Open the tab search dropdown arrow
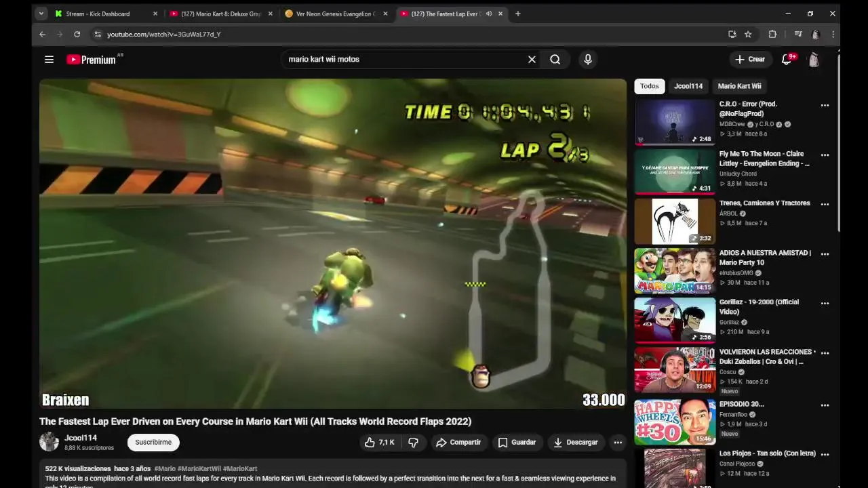 (x=41, y=14)
